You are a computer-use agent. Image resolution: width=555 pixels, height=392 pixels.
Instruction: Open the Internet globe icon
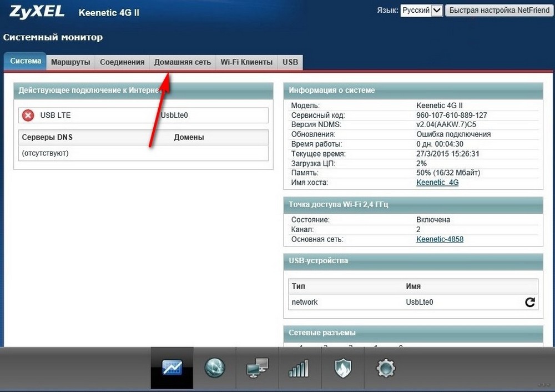214,368
